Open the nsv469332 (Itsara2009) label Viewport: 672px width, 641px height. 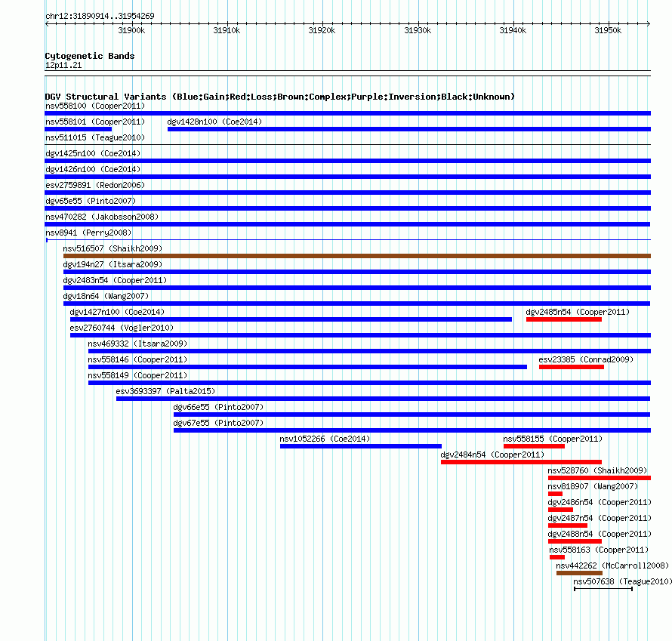point(137,344)
